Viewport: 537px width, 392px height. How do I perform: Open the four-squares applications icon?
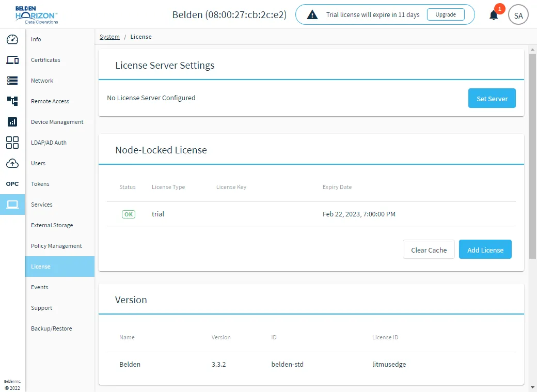click(x=12, y=143)
